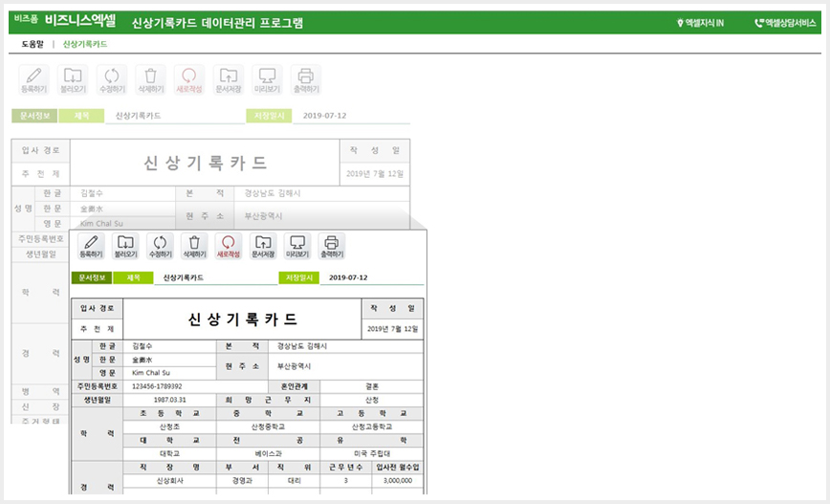
Task: Select 생년월일 value 1987.03.31
Action: click(x=170, y=400)
